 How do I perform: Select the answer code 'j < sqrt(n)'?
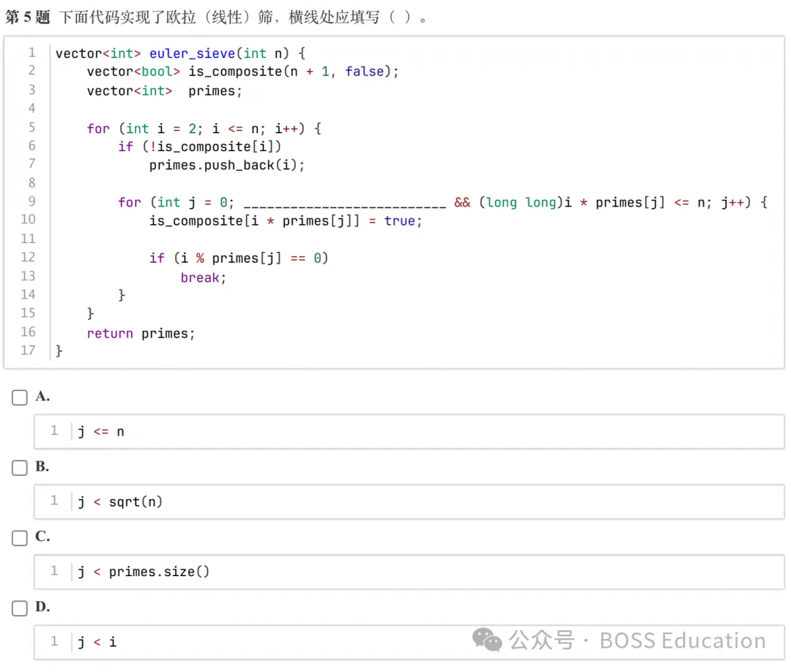pos(120,501)
